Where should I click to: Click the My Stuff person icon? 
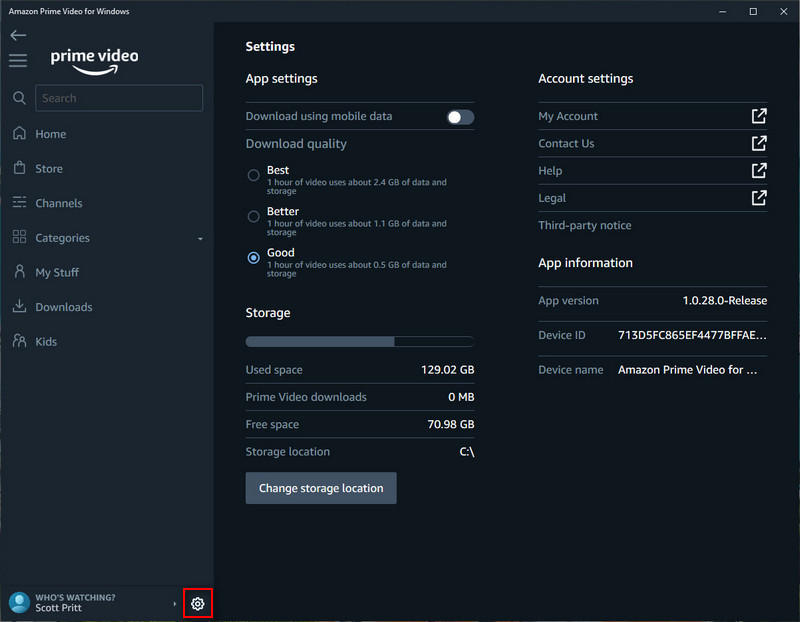(x=19, y=271)
